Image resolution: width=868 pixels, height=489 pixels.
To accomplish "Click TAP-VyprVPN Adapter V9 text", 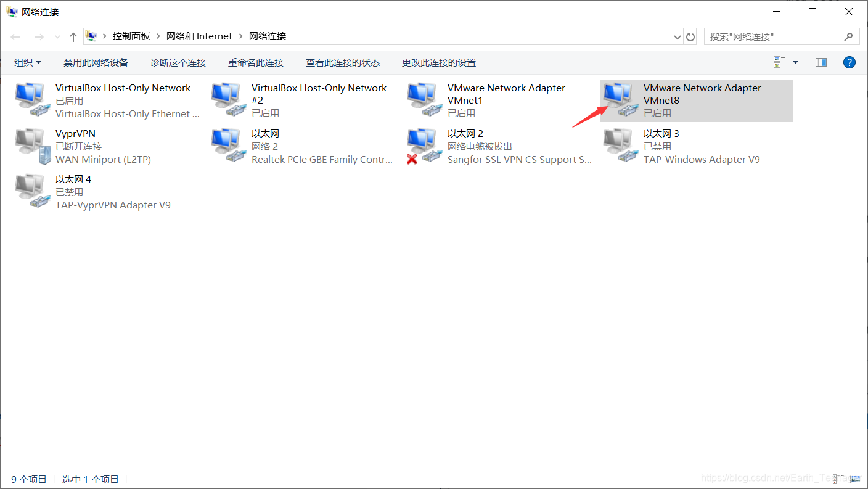I will [113, 205].
